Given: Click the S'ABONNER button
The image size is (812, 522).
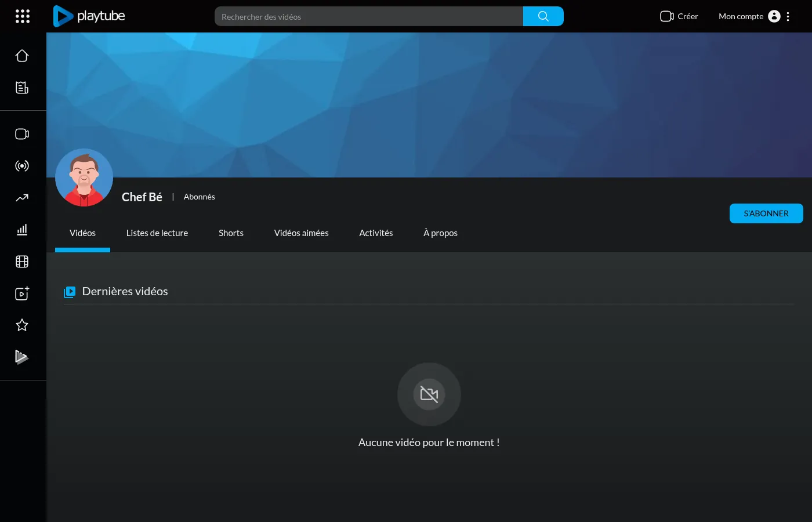Looking at the screenshot, I should [766, 213].
